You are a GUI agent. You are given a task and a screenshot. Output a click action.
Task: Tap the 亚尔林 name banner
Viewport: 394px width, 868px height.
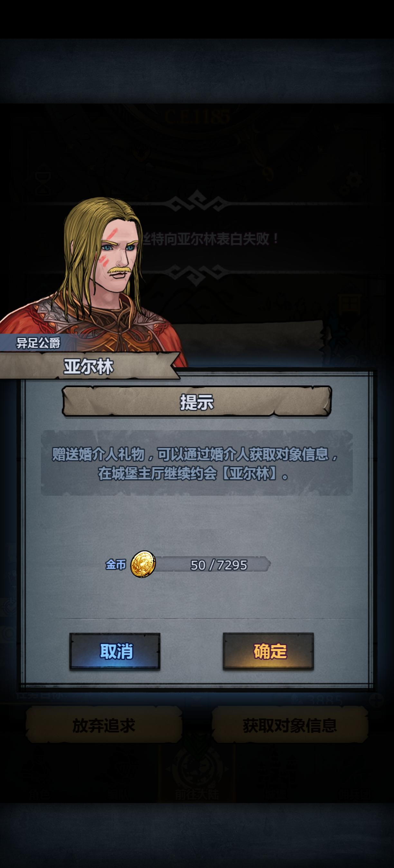(x=89, y=366)
